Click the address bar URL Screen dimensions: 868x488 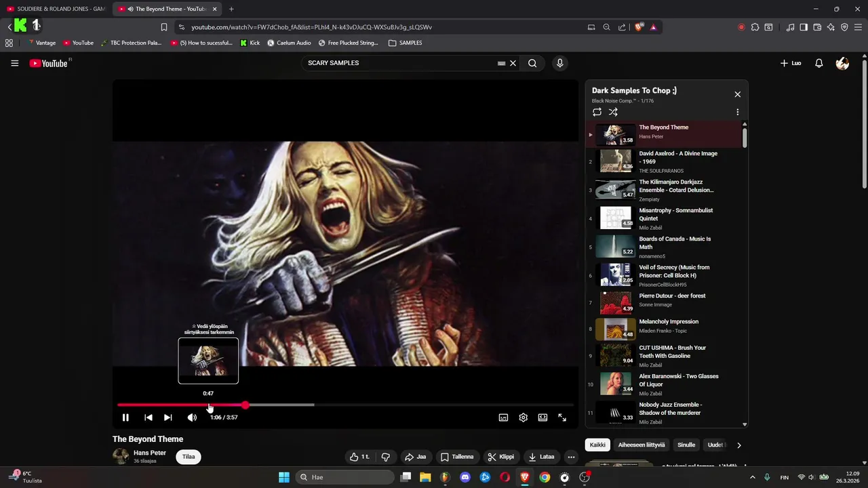(x=312, y=27)
